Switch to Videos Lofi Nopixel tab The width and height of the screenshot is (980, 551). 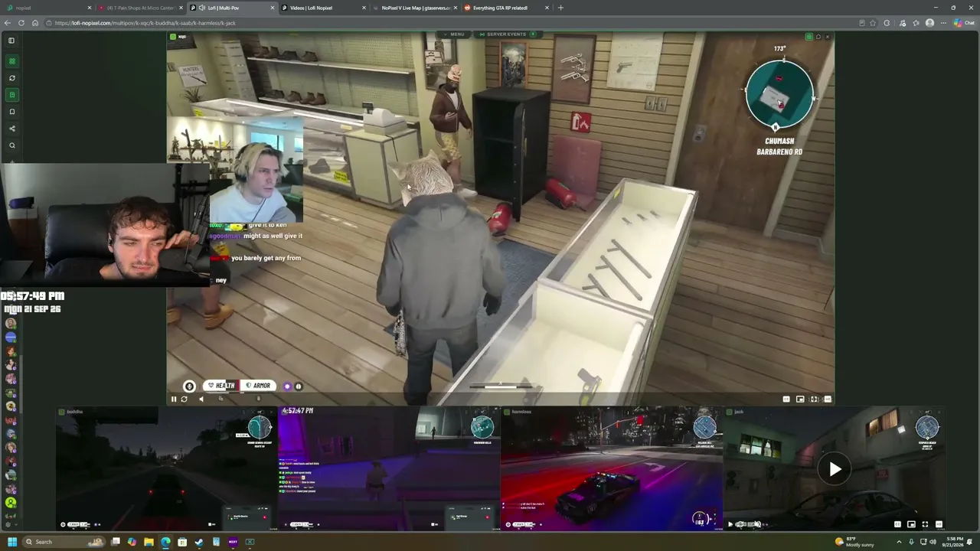tap(322, 8)
